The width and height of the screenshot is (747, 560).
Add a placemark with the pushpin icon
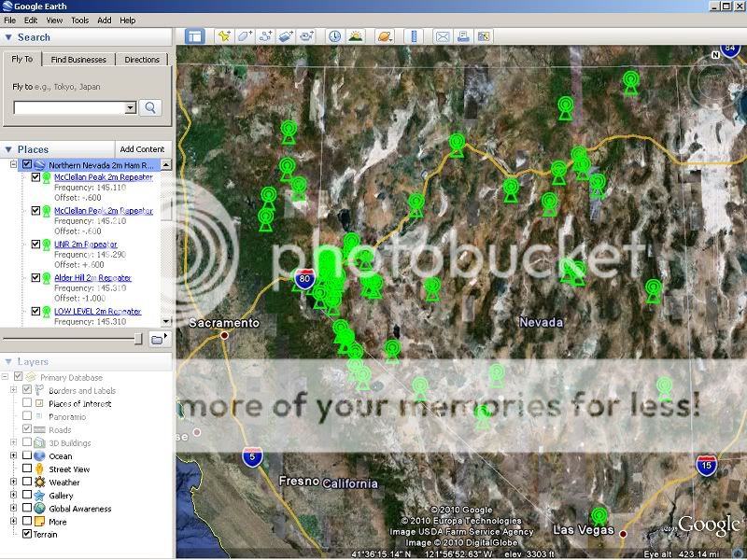[224, 36]
